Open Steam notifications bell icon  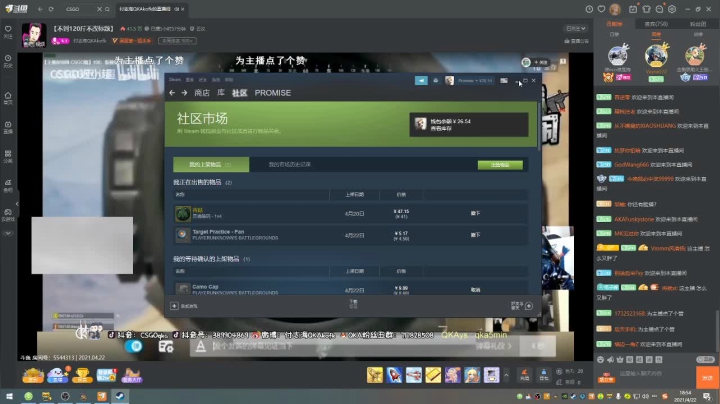[x=436, y=80]
